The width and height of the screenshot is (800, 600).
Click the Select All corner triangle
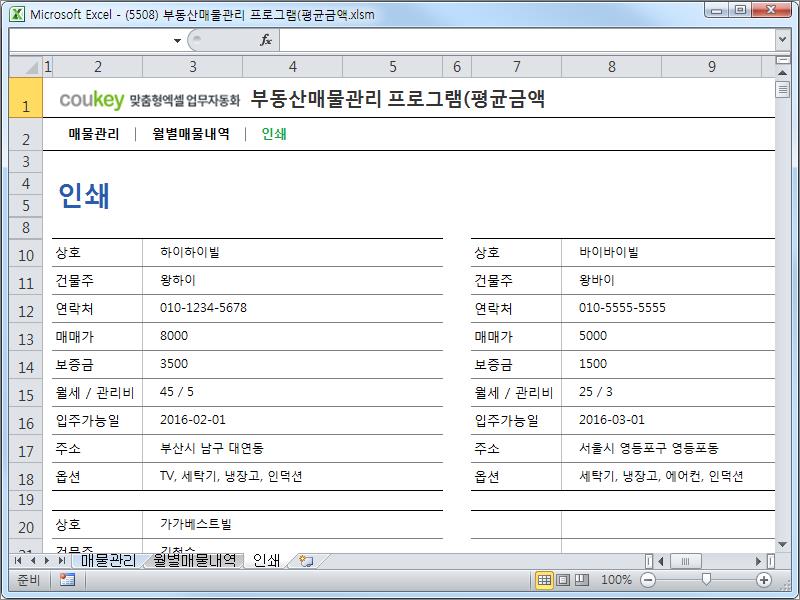(26, 66)
